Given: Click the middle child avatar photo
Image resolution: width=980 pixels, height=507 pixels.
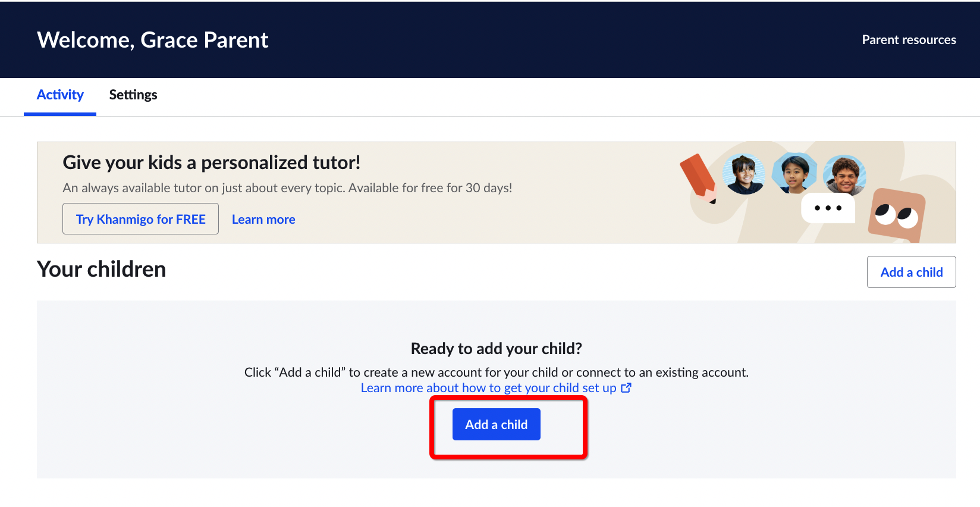Looking at the screenshot, I should (794, 173).
